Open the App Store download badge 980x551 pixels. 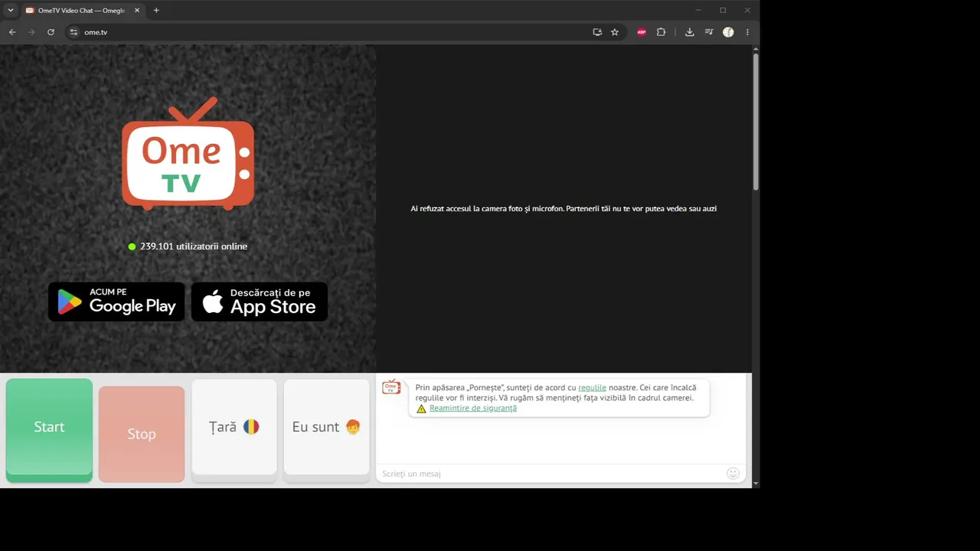pos(260,302)
